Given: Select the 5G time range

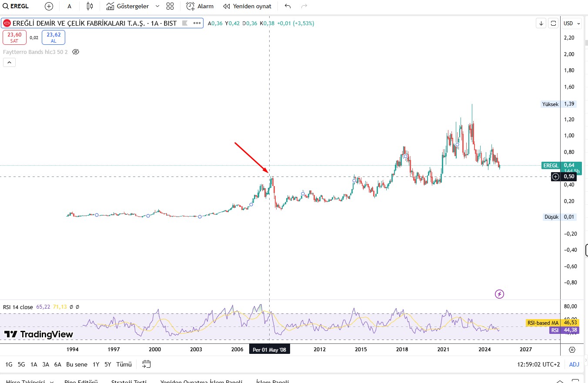Looking at the screenshot, I should tap(21, 364).
